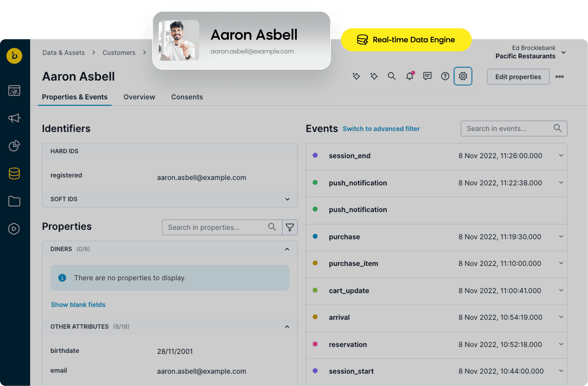This screenshot has height=386, width=588.
Task: Open Data & Assets database sidebar icon
Action: point(14,174)
